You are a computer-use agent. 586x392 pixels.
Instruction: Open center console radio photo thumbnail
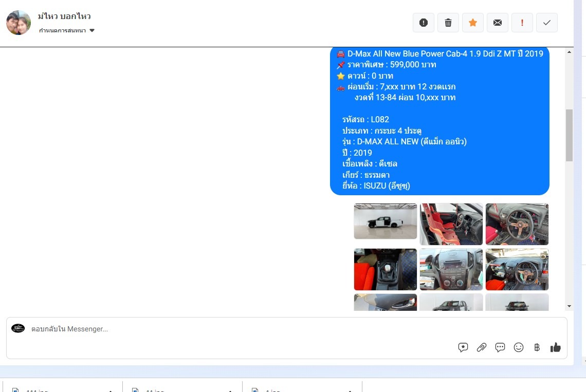(451, 269)
